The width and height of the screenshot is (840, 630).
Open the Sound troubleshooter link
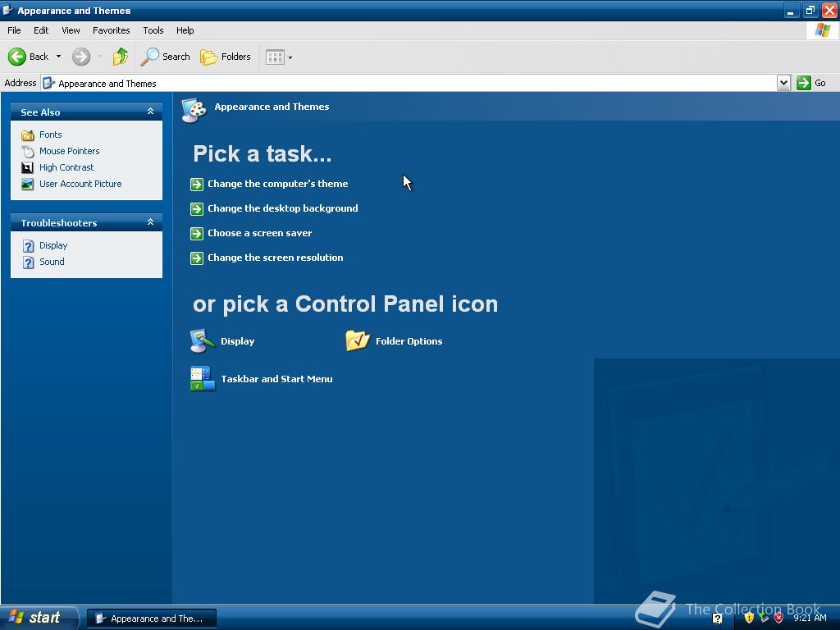coord(52,262)
